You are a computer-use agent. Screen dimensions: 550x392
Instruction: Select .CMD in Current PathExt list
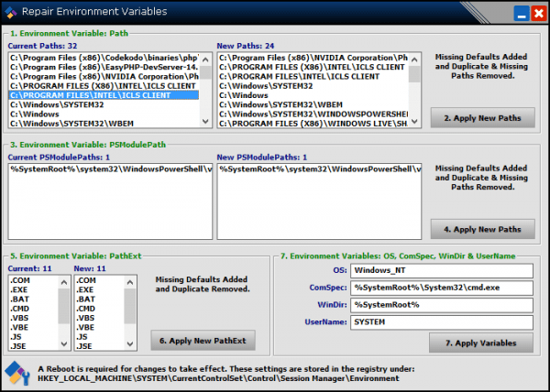[x=34, y=309]
